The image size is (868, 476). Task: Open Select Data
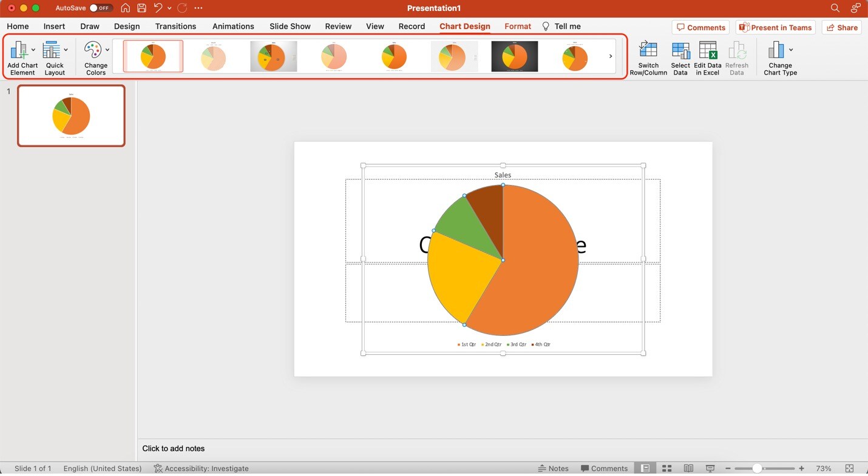pyautogui.click(x=680, y=58)
